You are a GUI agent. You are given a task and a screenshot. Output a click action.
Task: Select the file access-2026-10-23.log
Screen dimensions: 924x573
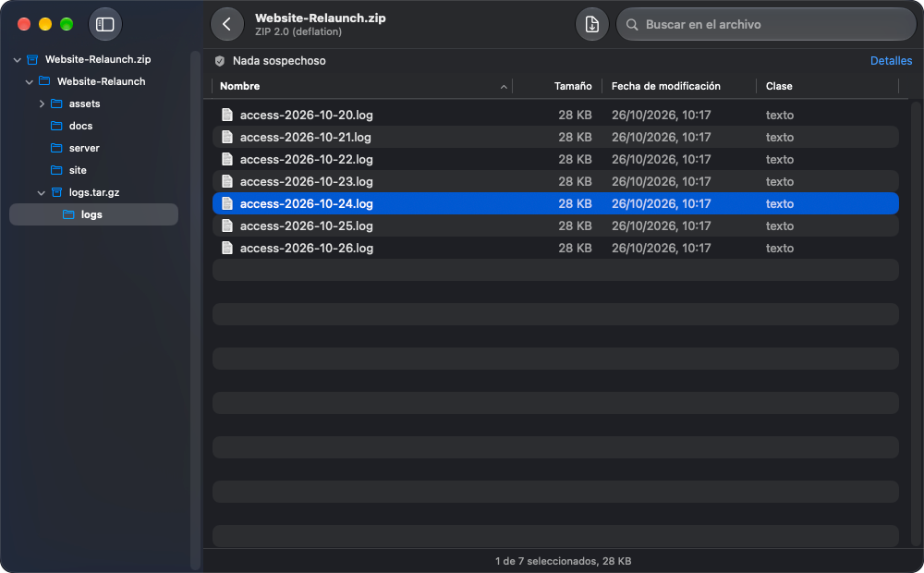pyautogui.click(x=555, y=181)
